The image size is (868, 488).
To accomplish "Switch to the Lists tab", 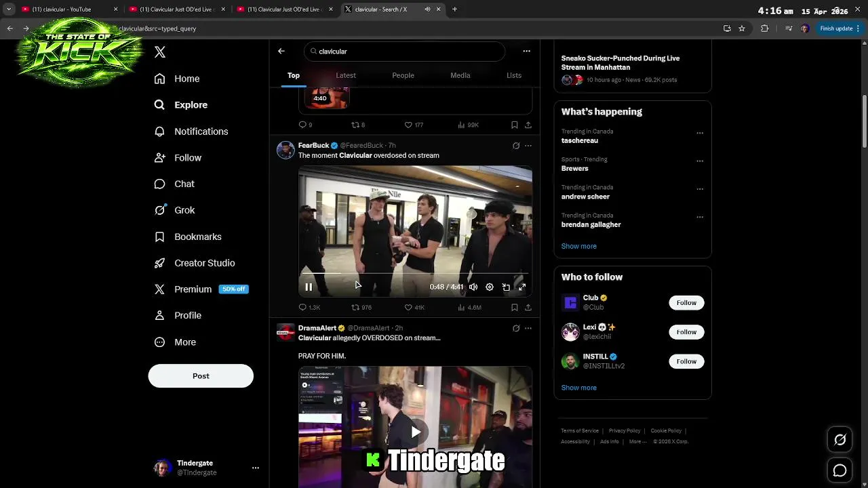I will tap(514, 75).
